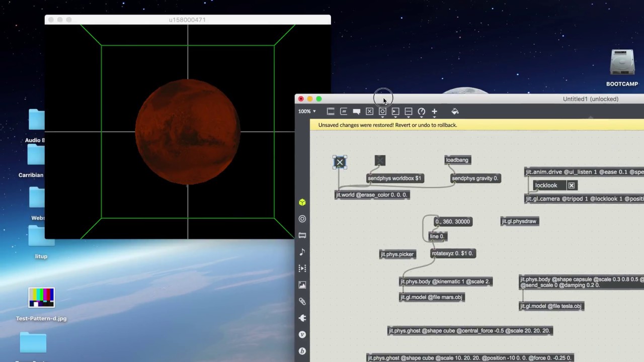Open the BEAP 'b' icon in sidebar
The width and height of the screenshot is (644, 362).
[302, 351]
